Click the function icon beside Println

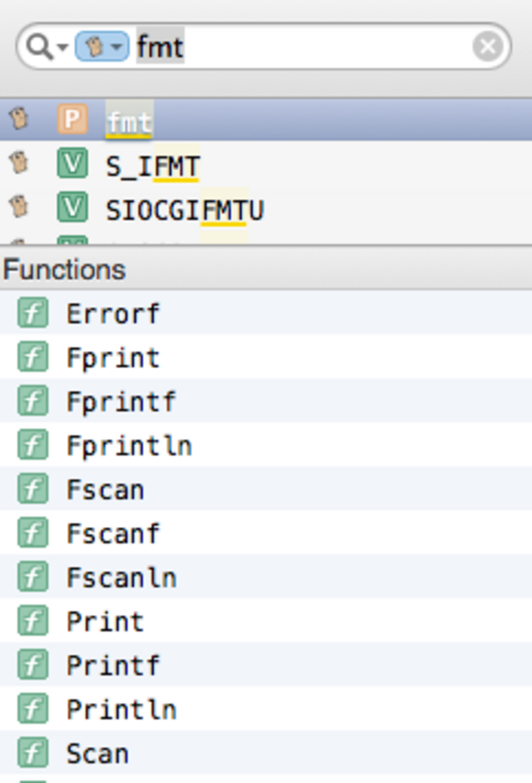[x=33, y=708]
